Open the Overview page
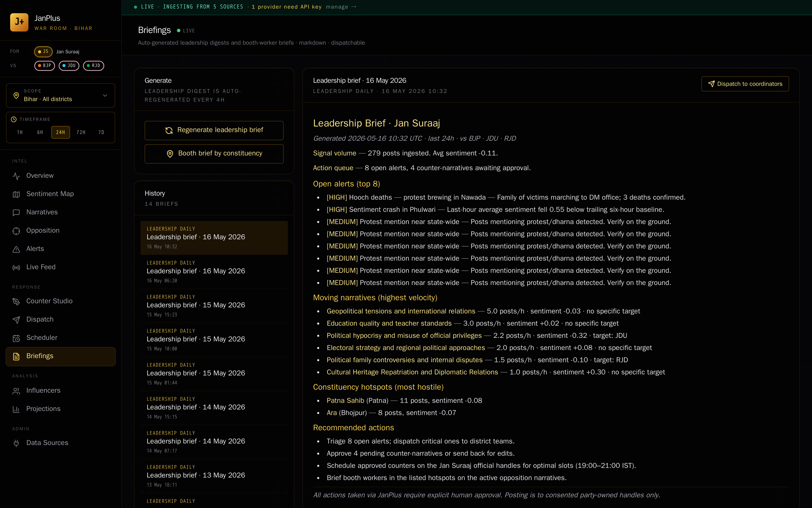 (x=61, y=176)
